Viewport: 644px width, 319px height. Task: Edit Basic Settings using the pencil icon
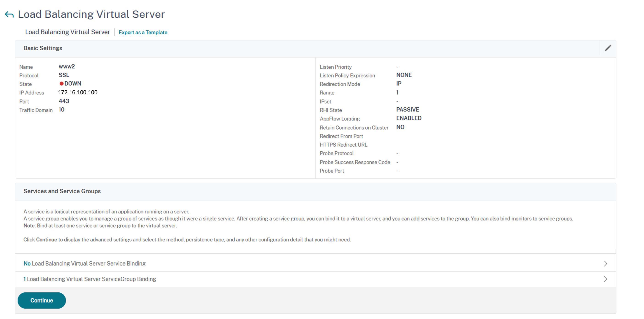click(x=608, y=48)
